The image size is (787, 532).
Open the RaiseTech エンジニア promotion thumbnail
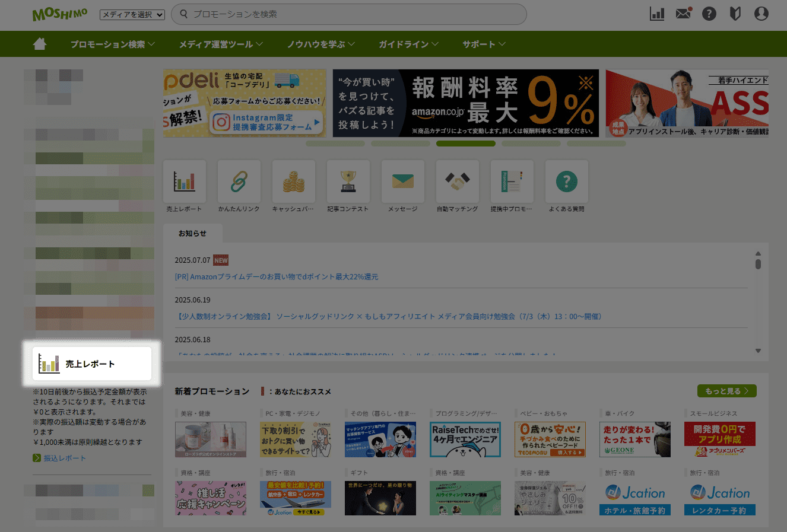[465, 439]
